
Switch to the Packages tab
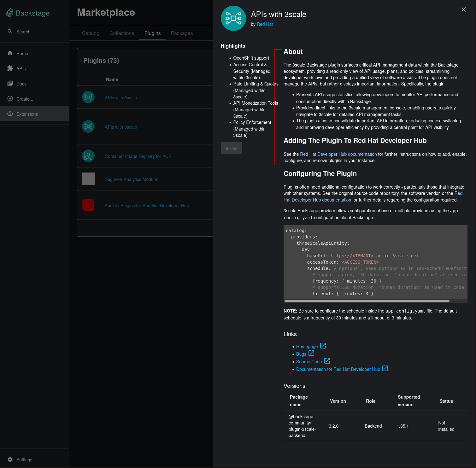182,33
